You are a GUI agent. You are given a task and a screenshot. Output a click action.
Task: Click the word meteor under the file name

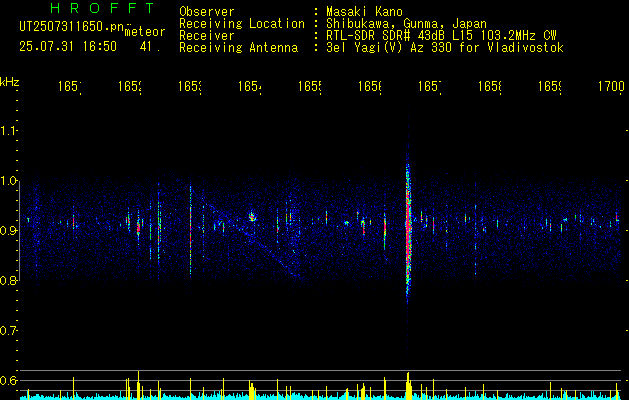click(145, 32)
